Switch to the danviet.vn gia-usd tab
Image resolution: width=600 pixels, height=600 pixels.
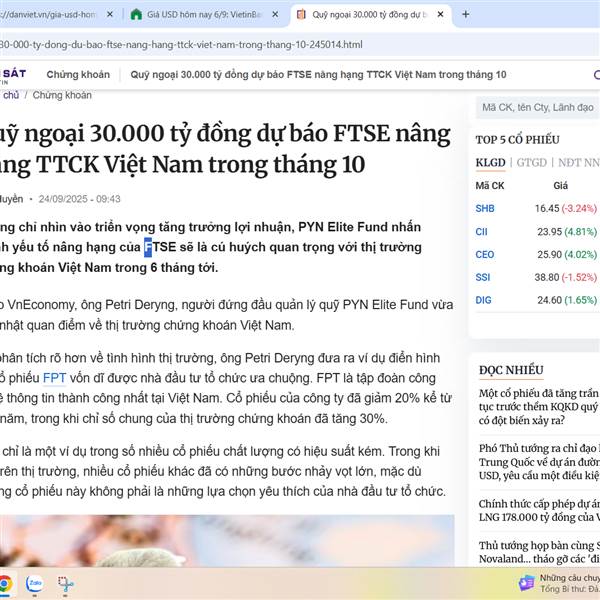click(x=57, y=15)
